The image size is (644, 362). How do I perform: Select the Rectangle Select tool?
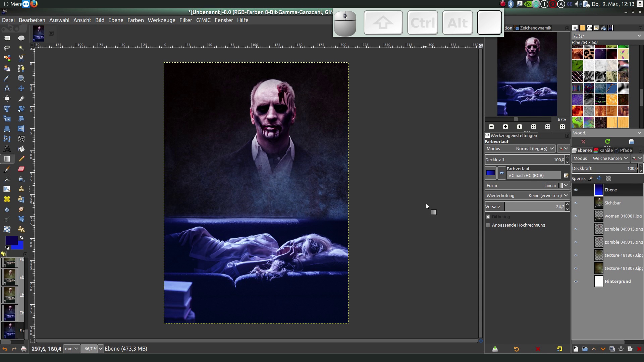point(7,38)
